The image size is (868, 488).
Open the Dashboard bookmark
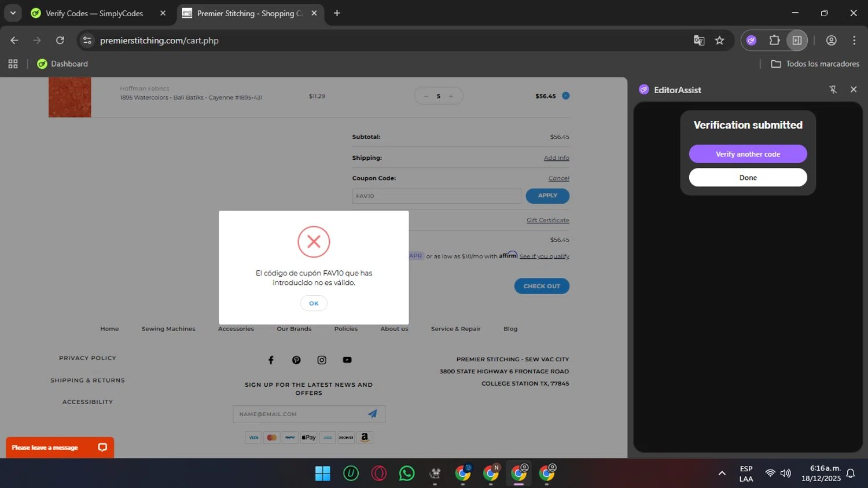coord(62,64)
